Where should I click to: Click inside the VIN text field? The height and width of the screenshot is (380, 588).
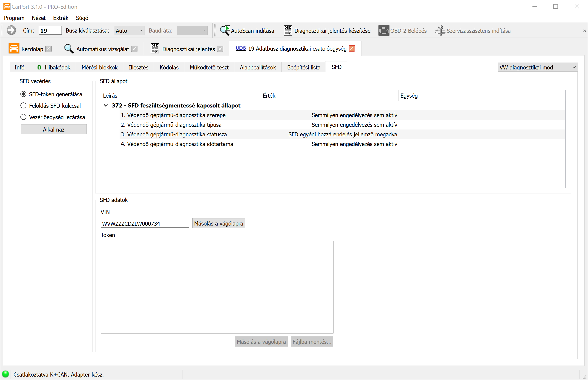point(145,223)
